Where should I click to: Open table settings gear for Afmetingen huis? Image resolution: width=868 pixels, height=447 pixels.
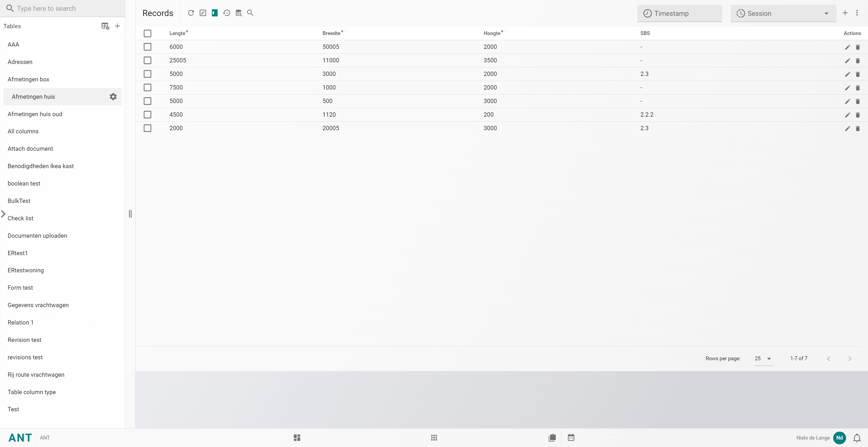[113, 97]
